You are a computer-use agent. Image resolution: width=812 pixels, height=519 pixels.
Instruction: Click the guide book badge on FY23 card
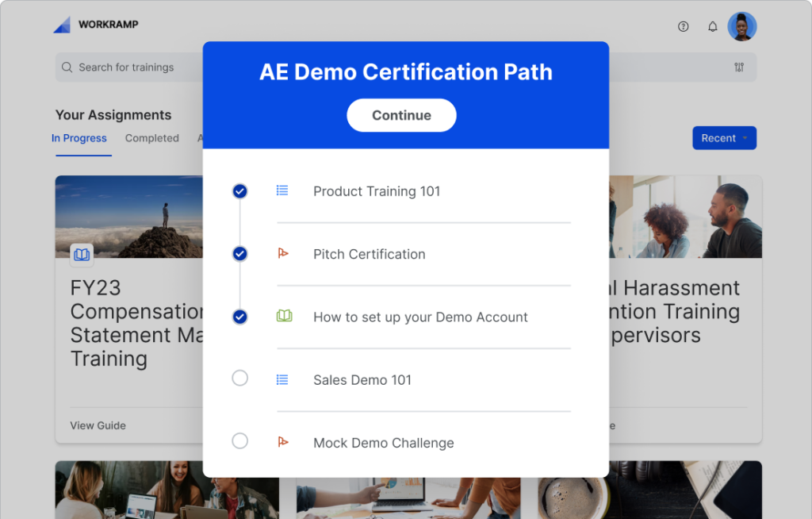pyautogui.click(x=82, y=255)
